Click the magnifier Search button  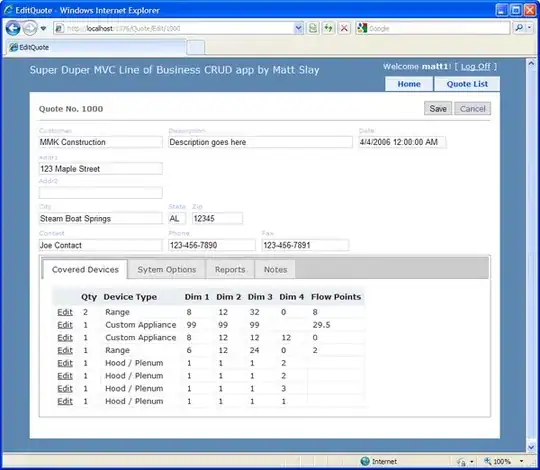518,28
